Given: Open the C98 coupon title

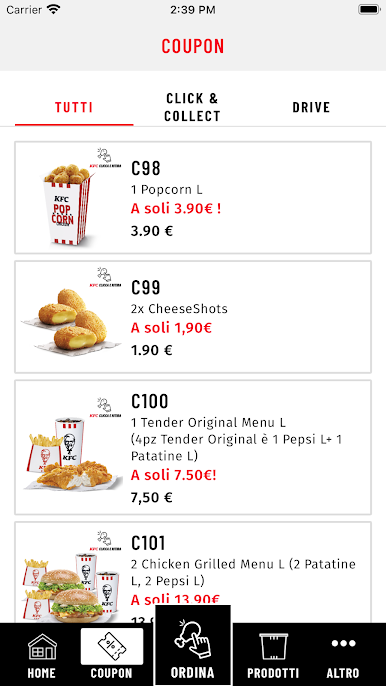Looking at the screenshot, I should pyautogui.click(x=146, y=168).
